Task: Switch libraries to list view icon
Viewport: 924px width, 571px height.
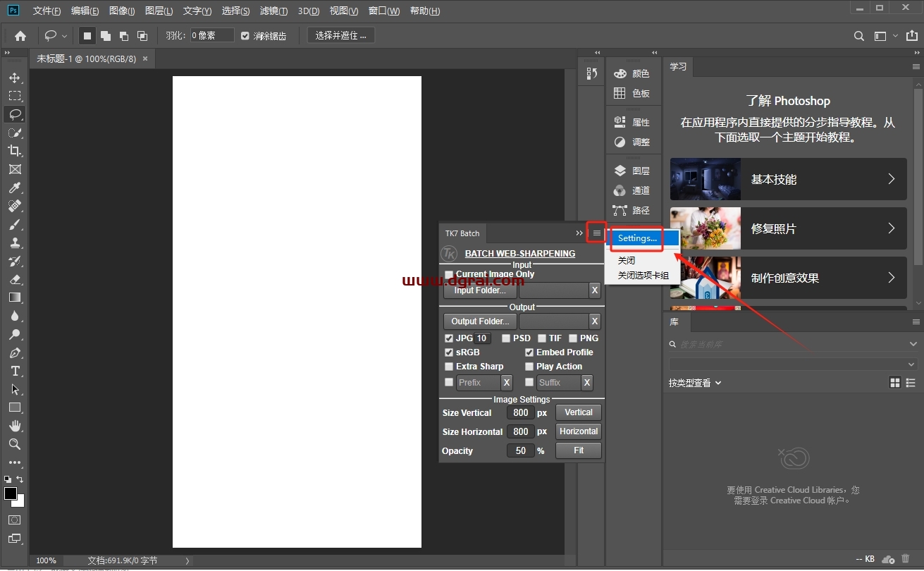Action: (911, 383)
